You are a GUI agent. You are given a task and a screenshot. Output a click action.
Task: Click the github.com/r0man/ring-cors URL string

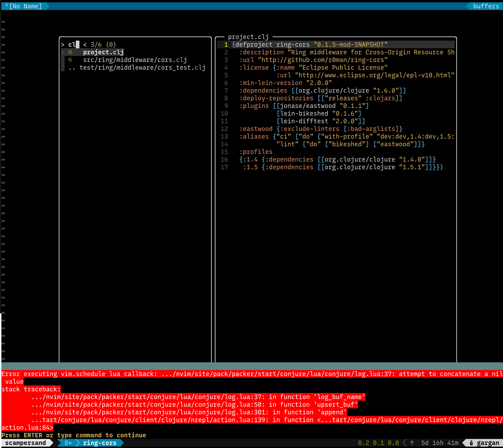click(323, 60)
